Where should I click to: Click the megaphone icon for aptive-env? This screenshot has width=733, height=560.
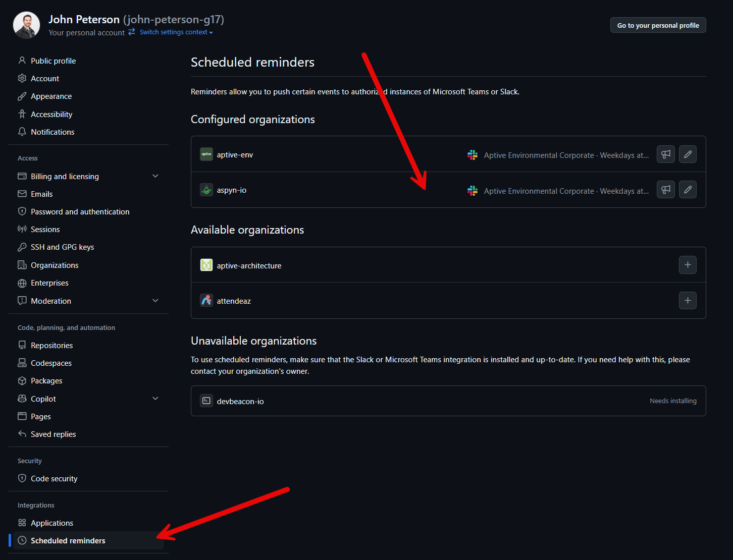[x=666, y=154]
